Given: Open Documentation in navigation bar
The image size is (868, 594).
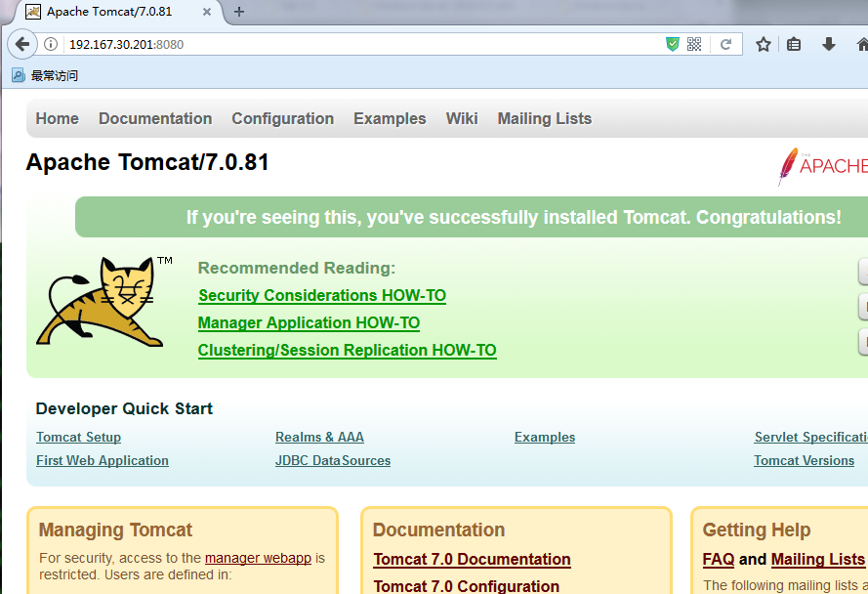Looking at the screenshot, I should 155,118.
